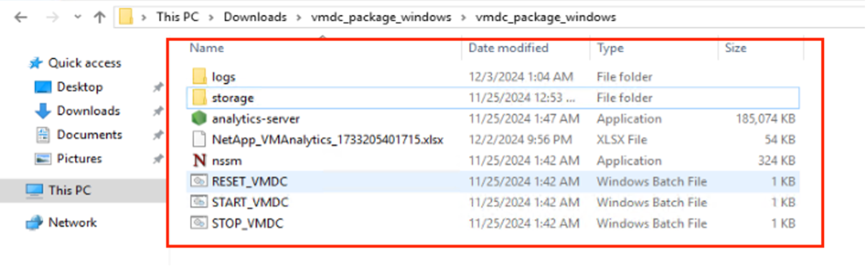Open Documents in the navigation pane
This screenshot has width=868, height=268.
coord(89,134)
